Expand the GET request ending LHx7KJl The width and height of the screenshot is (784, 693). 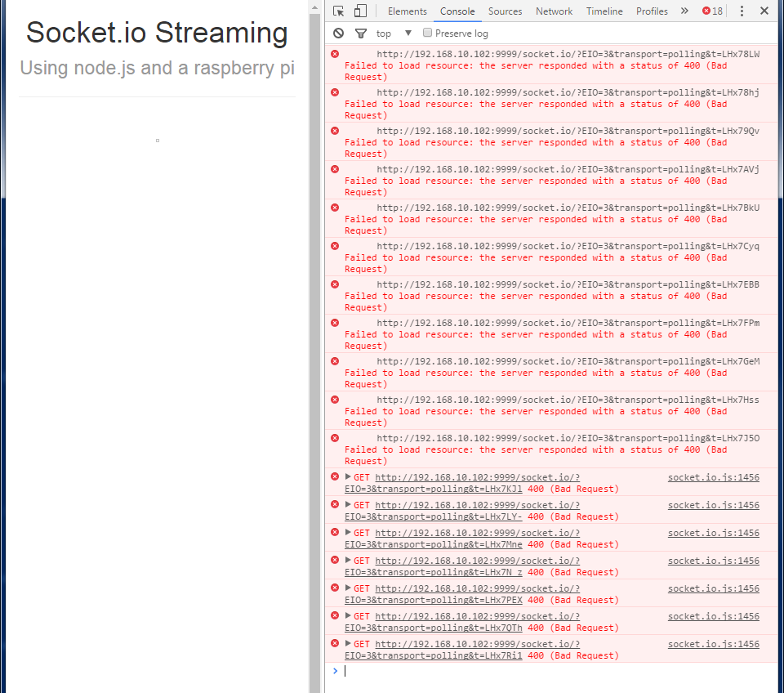coord(348,476)
